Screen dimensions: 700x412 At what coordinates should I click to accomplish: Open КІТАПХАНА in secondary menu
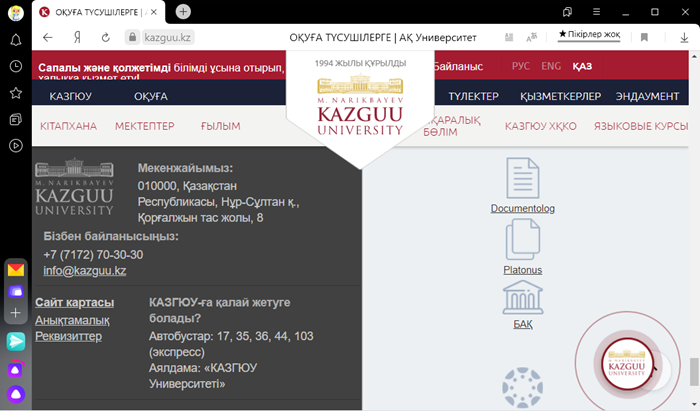(x=68, y=126)
